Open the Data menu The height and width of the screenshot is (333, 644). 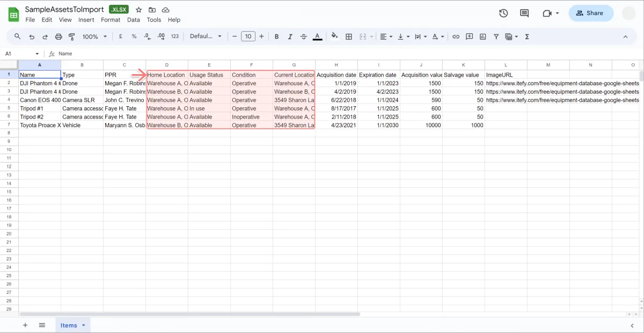click(x=134, y=20)
